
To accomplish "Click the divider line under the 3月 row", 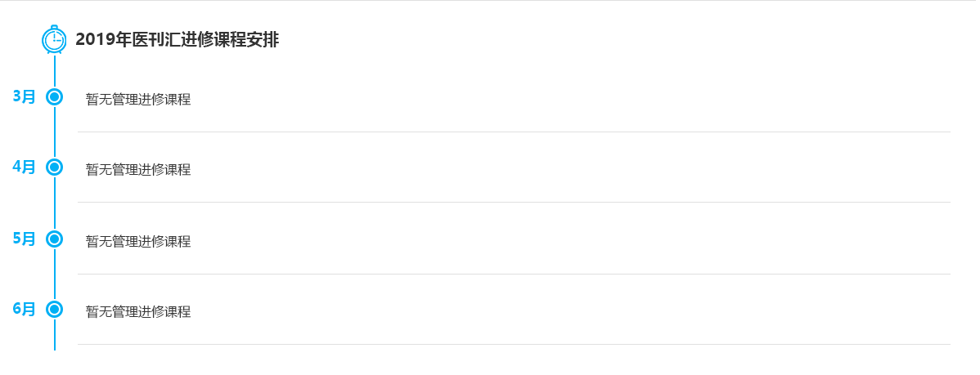I will point(514,132).
